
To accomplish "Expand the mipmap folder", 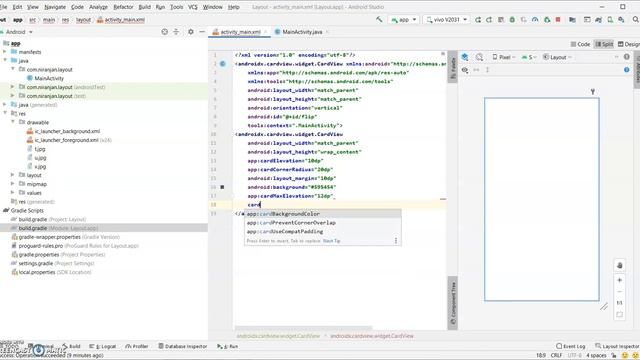I will 13,184.
